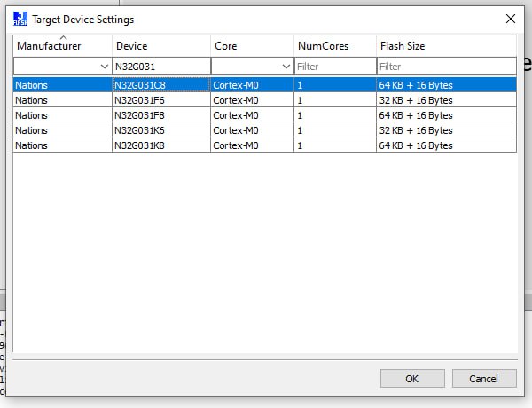
Task: Click the NumCores column header
Action: [323, 46]
